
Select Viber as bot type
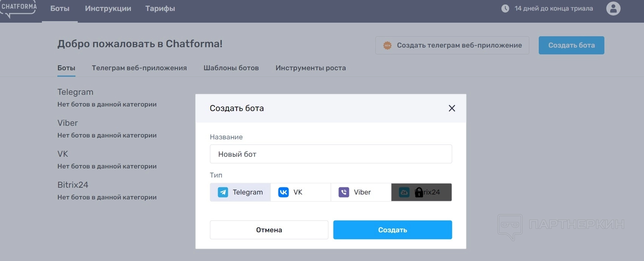point(361,192)
